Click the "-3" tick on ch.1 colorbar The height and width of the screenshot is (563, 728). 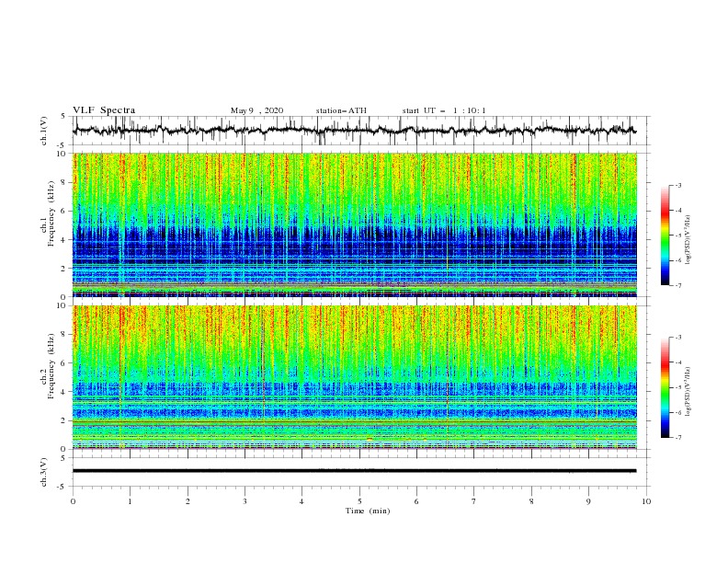678,185
